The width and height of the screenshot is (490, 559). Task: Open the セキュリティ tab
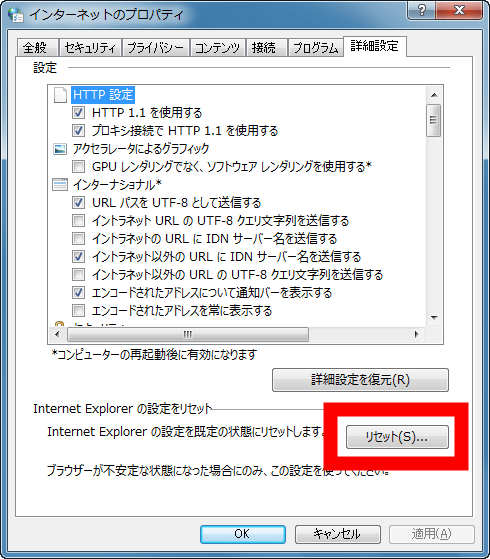pyautogui.click(x=91, y=47)
